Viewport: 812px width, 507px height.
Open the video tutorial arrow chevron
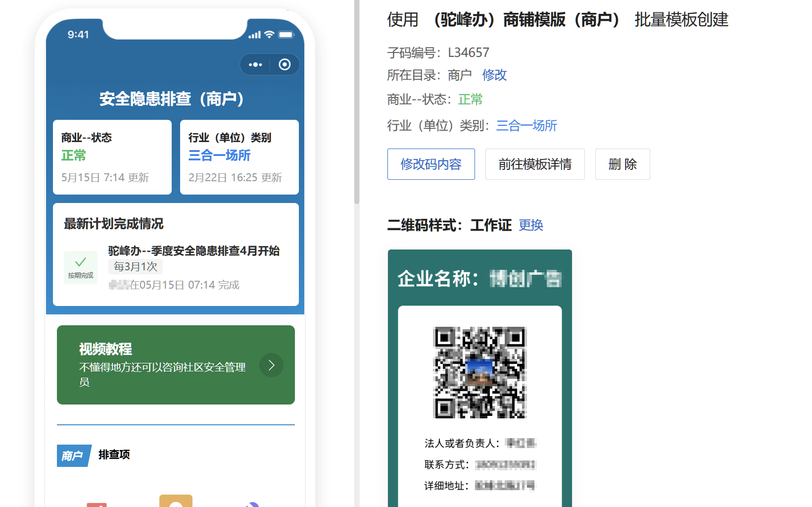(271, 365)
